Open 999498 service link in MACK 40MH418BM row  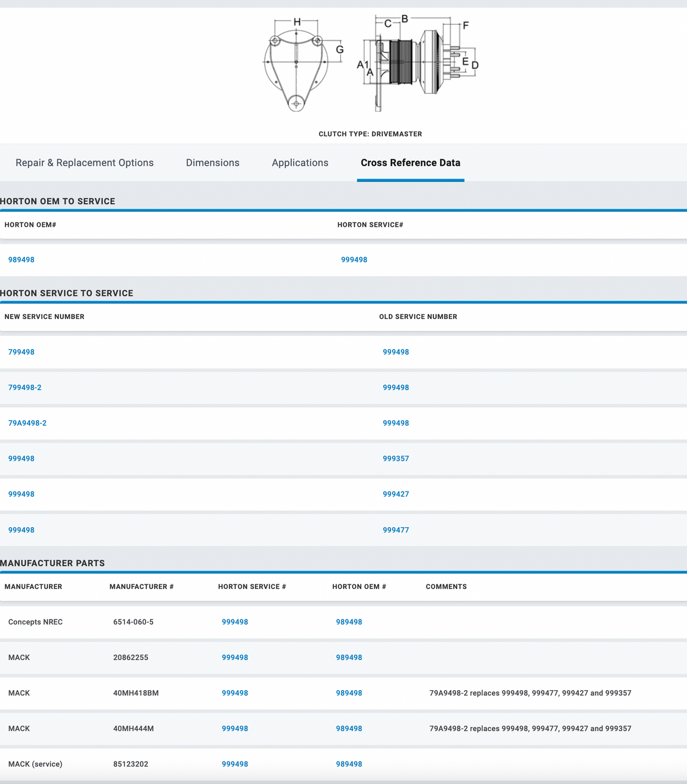[x=235, y=693]
